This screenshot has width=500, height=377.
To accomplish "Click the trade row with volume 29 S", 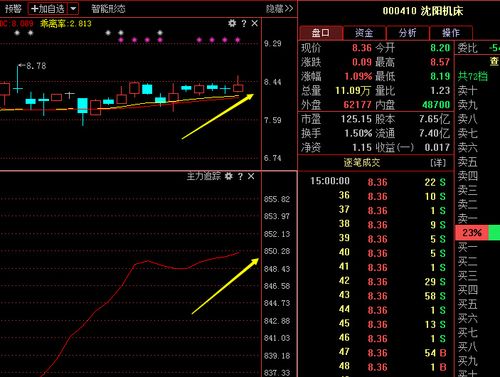I will point(376,282).
